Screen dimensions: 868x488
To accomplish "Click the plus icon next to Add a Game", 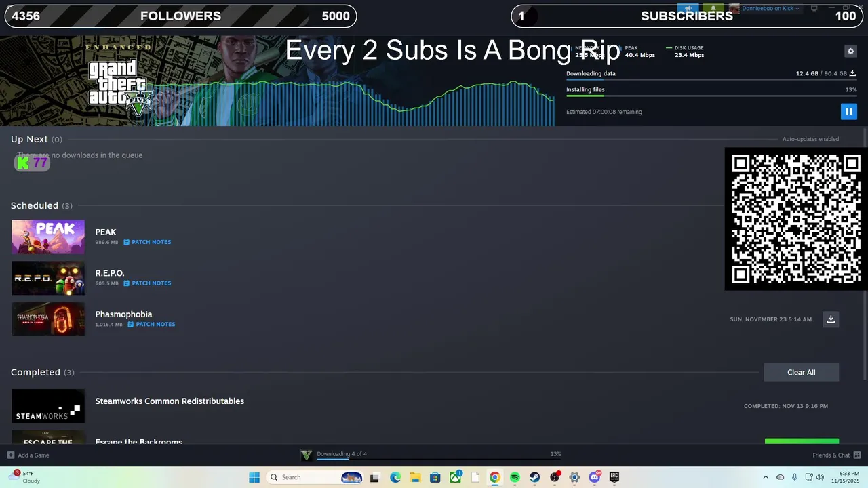I will click(x=10, y=455).
